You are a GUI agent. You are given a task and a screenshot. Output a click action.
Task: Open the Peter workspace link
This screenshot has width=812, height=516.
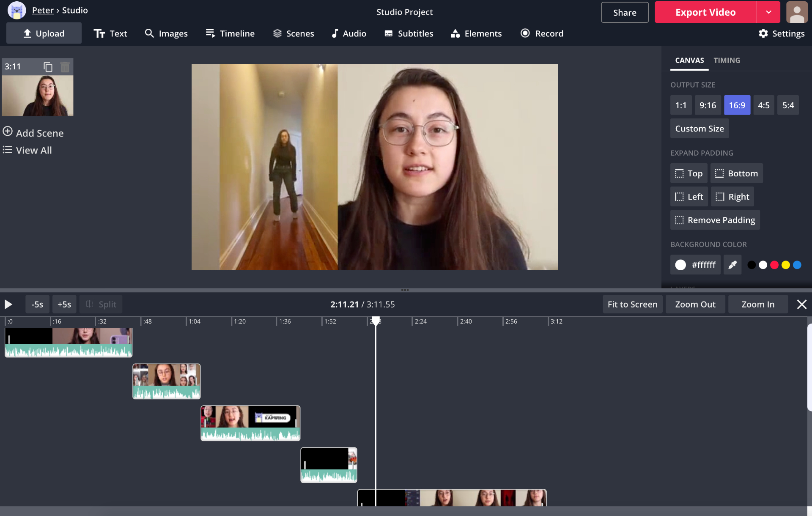[x=43, y=10]
